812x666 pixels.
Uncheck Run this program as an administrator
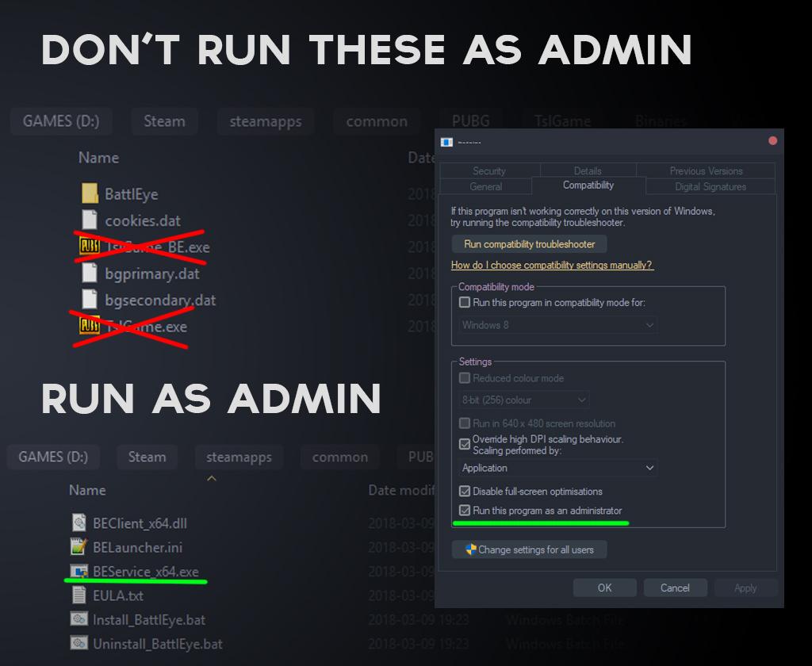click(x=465, y=511)
